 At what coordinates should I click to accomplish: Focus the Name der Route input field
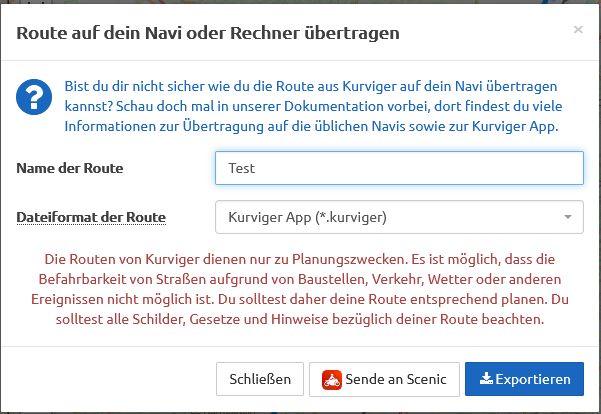[x=399, y=168]
